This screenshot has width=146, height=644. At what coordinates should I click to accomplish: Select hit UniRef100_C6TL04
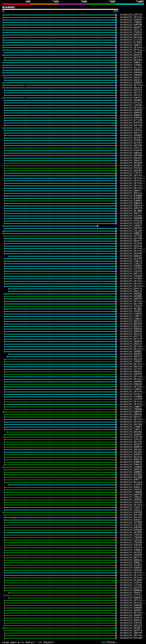[131, 30]
